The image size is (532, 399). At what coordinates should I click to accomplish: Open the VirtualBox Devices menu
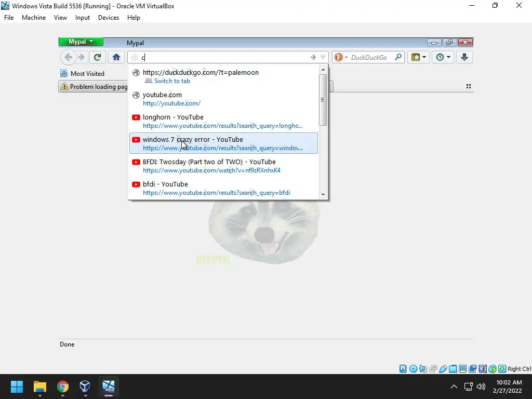click(x=109, y=18)
